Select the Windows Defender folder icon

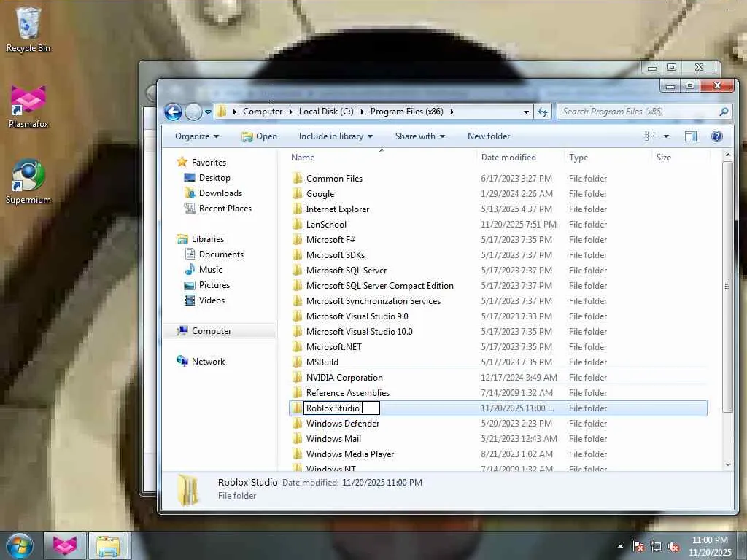pos(298,424)
